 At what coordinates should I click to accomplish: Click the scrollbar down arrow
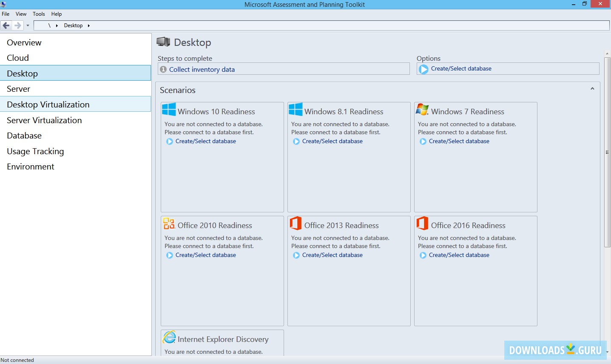[607, 352]
